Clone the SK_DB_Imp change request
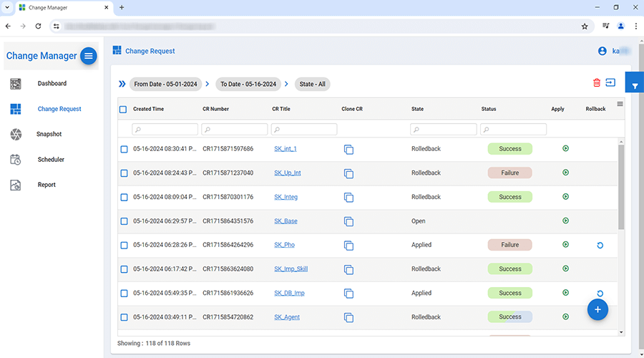The height and width of the screenshot is (358, 644). (x=348, y=294)
